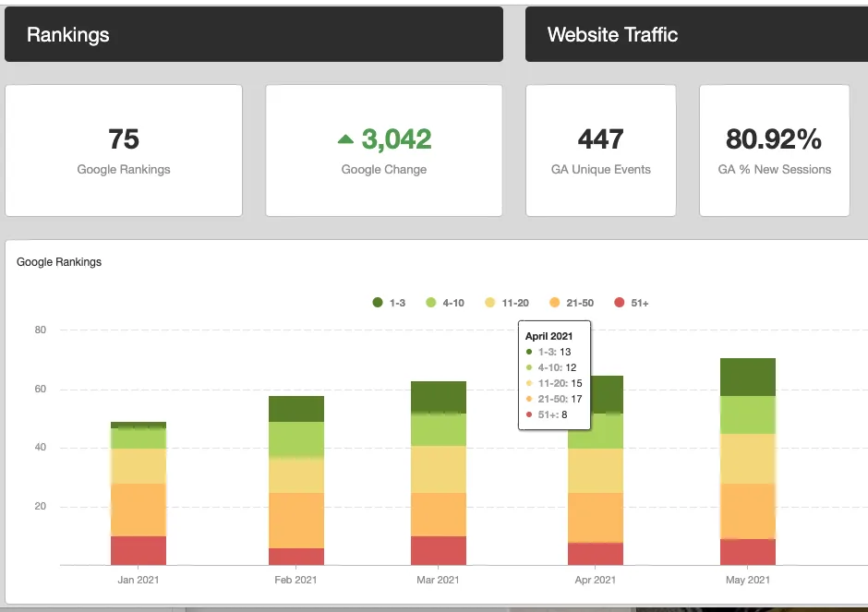This screenshot has height=612, width=868.
Task: Click the April 2021 tooltip title
Action: [549, 336]
